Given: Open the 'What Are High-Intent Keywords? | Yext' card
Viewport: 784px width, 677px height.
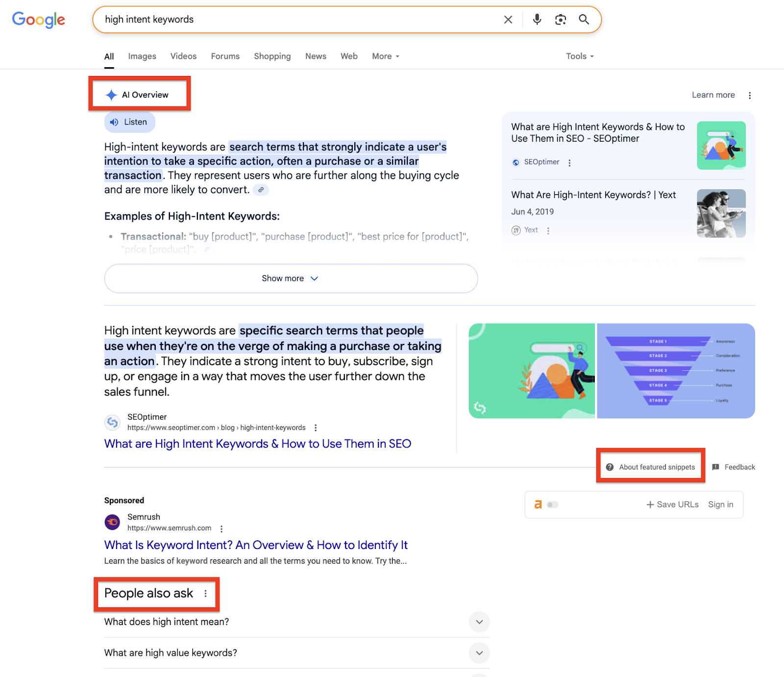Looking at the screenshot, I should point(593,195).
